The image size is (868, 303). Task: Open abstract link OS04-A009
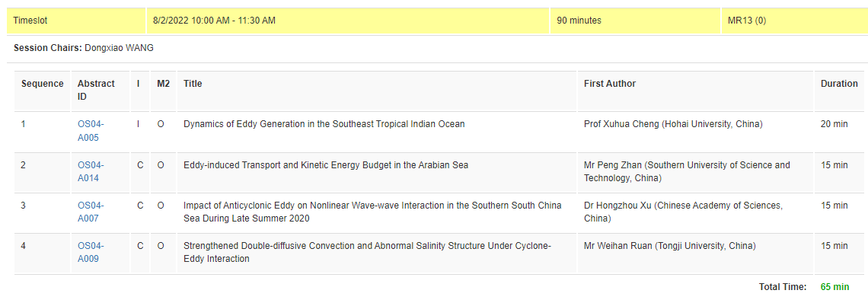click(x=91, y=252)
